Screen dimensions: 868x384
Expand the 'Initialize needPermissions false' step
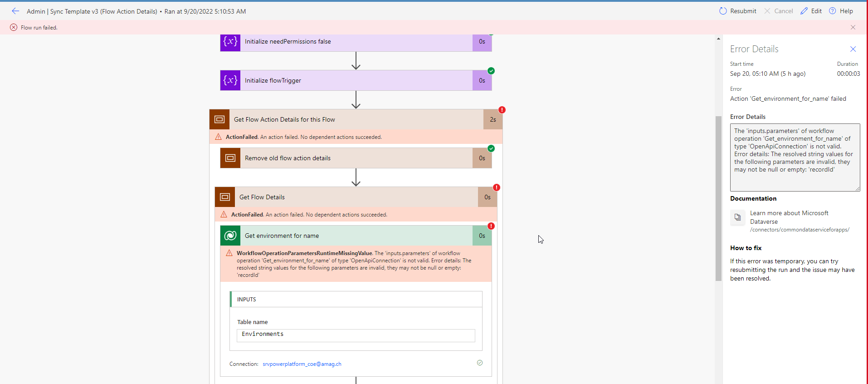coord(356,42)
